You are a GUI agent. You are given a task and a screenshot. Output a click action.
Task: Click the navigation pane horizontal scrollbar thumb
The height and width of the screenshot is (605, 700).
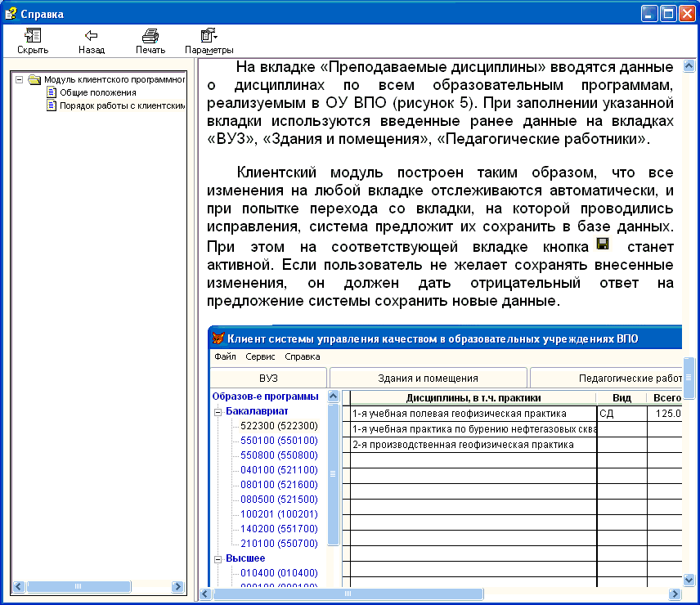tap(79, 586)
